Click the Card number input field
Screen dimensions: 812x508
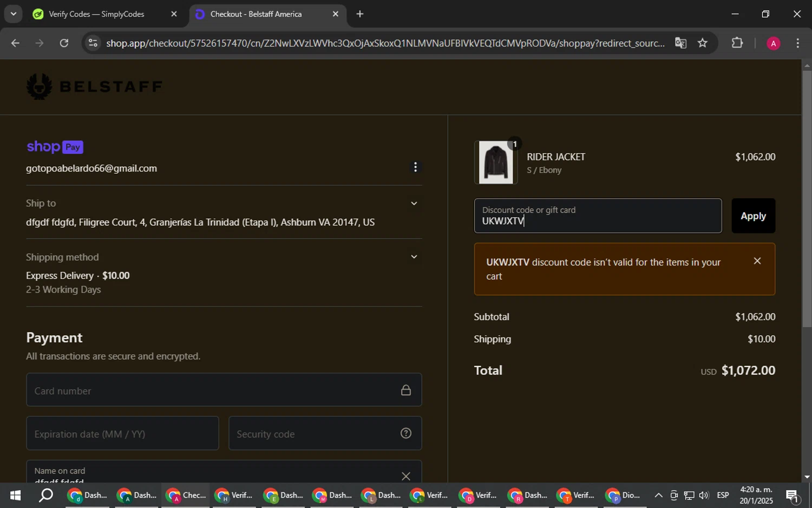pyautogui.click(x=224, y=390)
